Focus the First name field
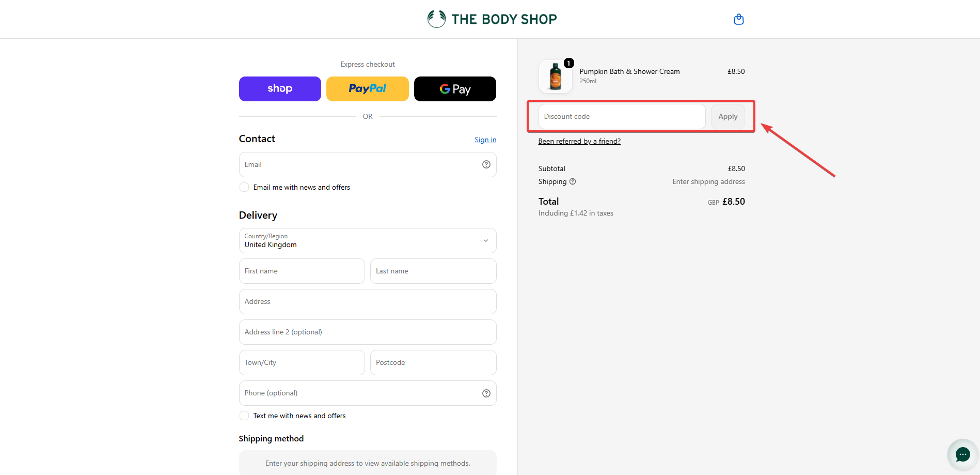Screen dimensions: 980x475 [x=302, y=271]
